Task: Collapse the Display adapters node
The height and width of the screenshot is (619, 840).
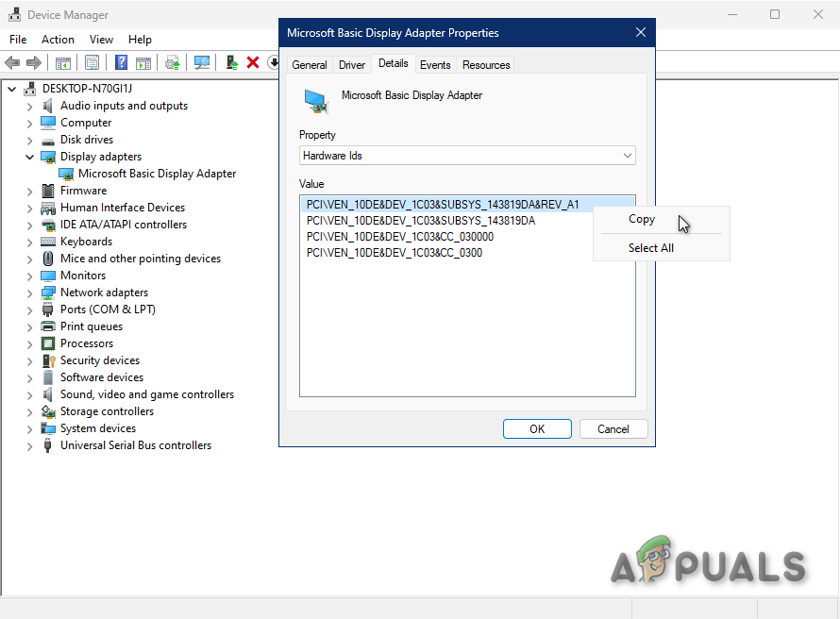Action: pyautogui.click(x=29, y=157)
